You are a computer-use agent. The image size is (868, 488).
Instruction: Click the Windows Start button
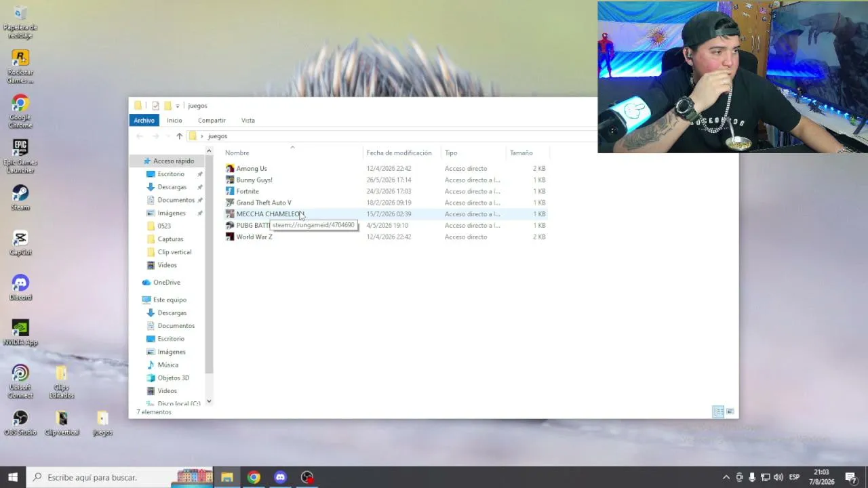(x=13, y=477)
